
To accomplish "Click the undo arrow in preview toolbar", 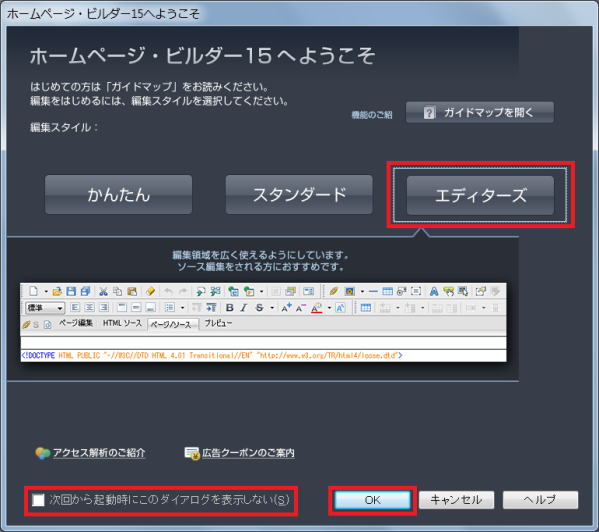I will [168, 292].
